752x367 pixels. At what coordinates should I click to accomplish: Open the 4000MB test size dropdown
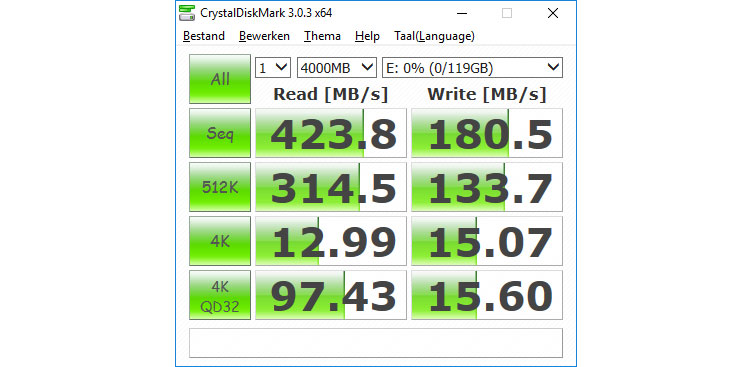(x=337, y=68)
